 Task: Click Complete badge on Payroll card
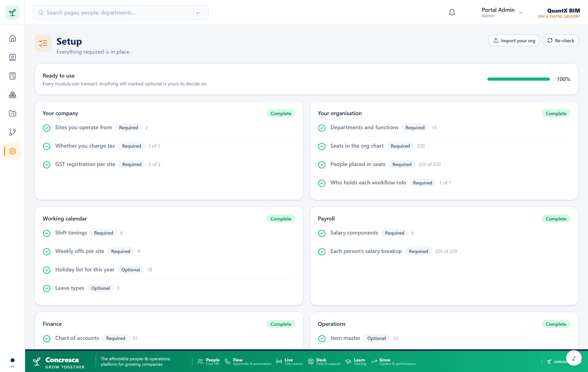coord(556,219)
